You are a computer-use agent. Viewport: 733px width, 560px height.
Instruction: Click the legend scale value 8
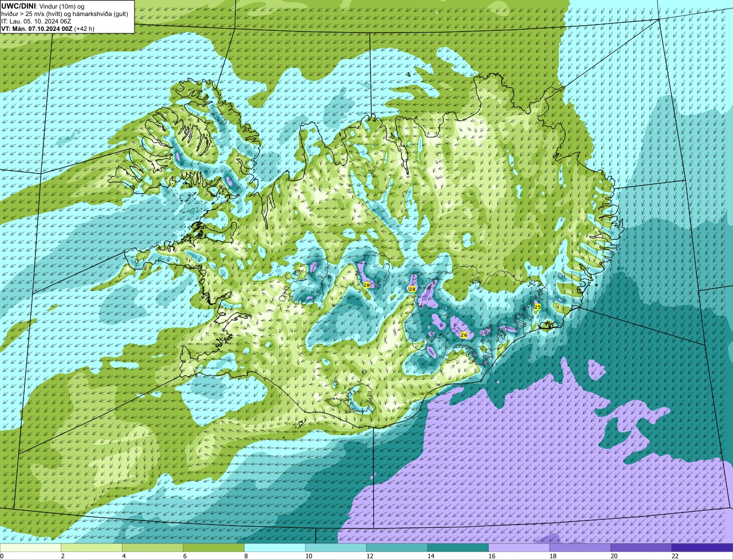pos(246,556)
